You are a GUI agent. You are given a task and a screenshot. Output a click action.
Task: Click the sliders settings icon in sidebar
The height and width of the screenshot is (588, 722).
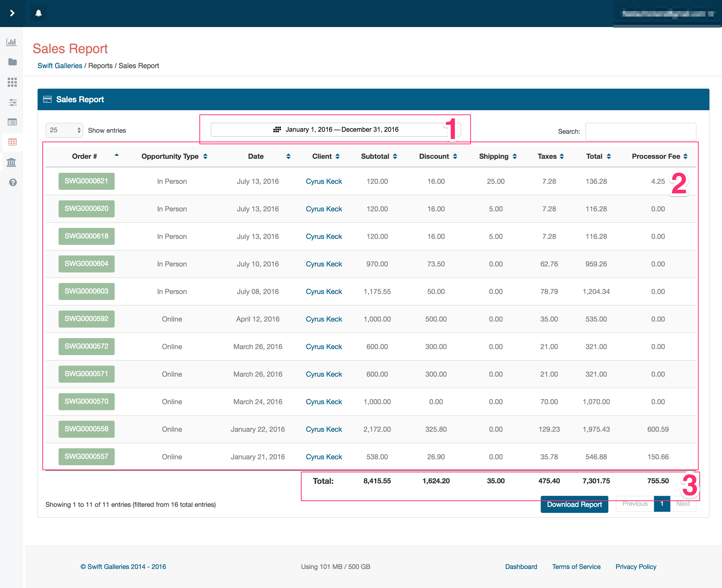(x=13, y=102)
